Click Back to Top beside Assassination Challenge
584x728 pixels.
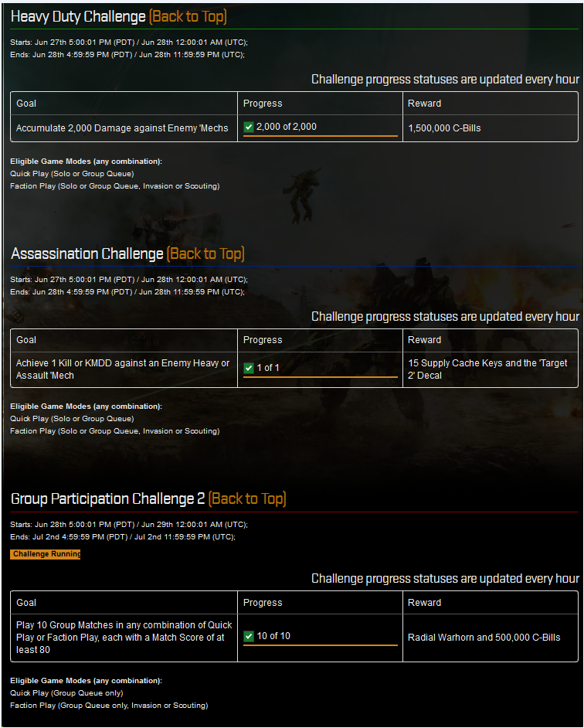[205, 254]
